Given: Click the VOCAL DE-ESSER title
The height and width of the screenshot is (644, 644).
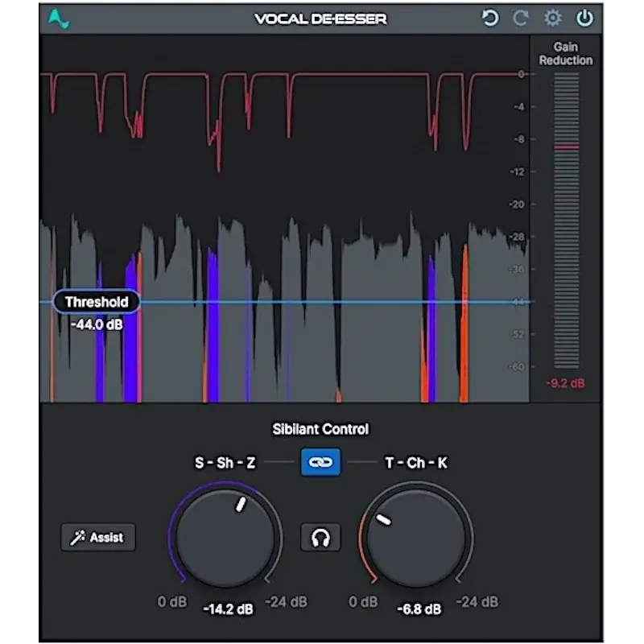Looking at the screenshot, I should pos(320,19).
